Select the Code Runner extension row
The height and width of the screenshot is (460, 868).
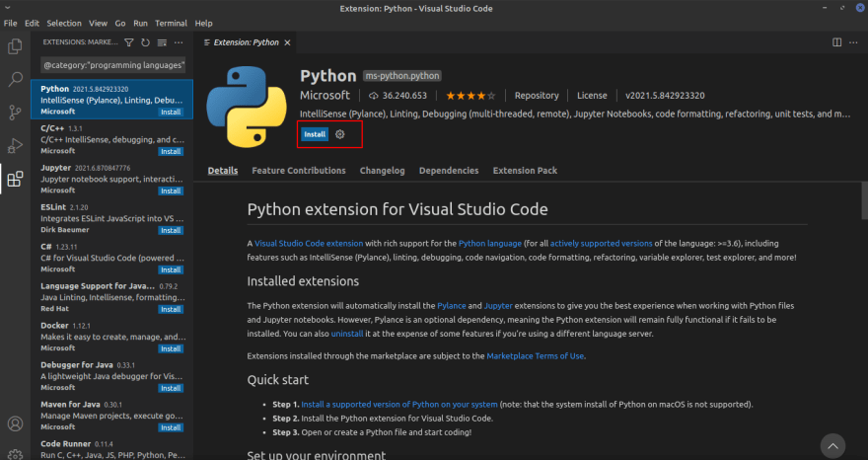click(111, 449)
